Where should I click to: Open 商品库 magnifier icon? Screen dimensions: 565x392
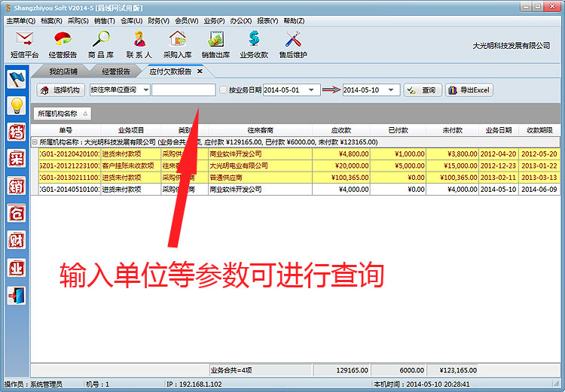[x=101, y=40]
